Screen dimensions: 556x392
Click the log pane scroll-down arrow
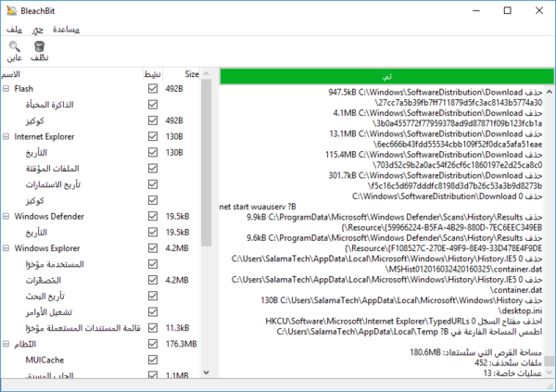coord(550,373)
